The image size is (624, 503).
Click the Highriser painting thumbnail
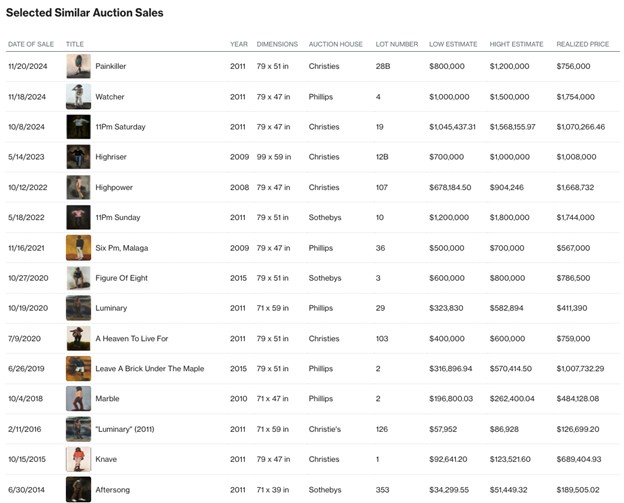[x=78, y=157]
